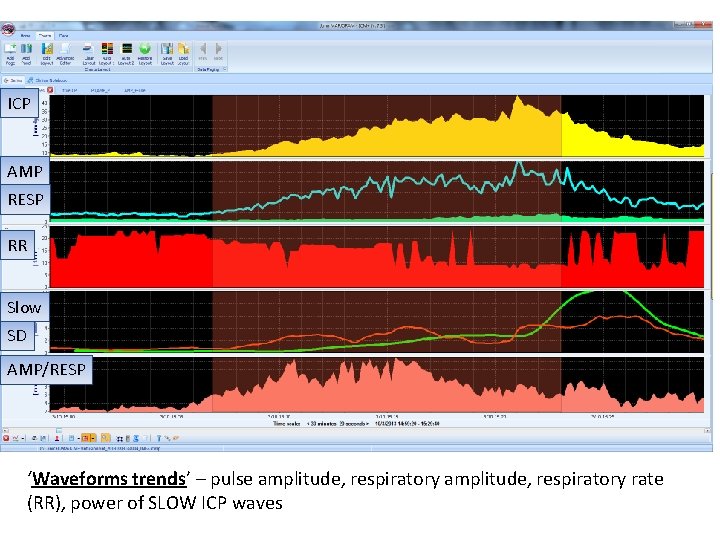720x540 pixels.
Task: Switch to the Data ribbon tab
Action: (63, 35)
